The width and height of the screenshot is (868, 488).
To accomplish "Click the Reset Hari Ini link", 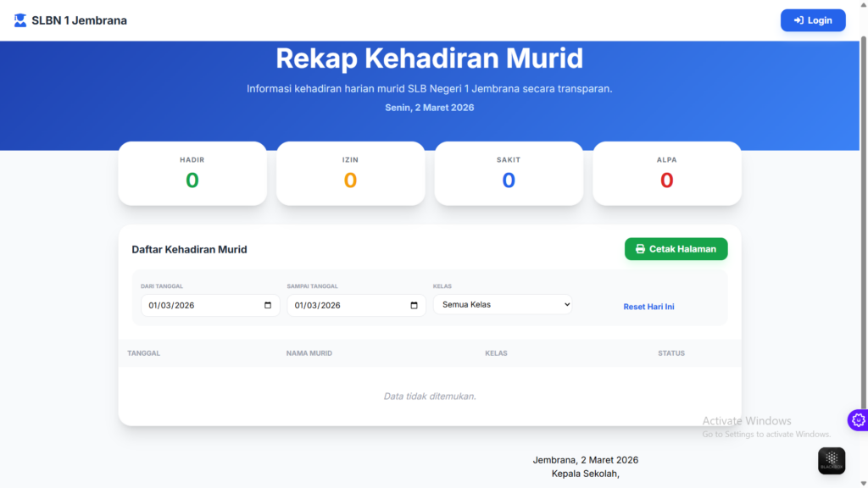I will pos(648,307).
